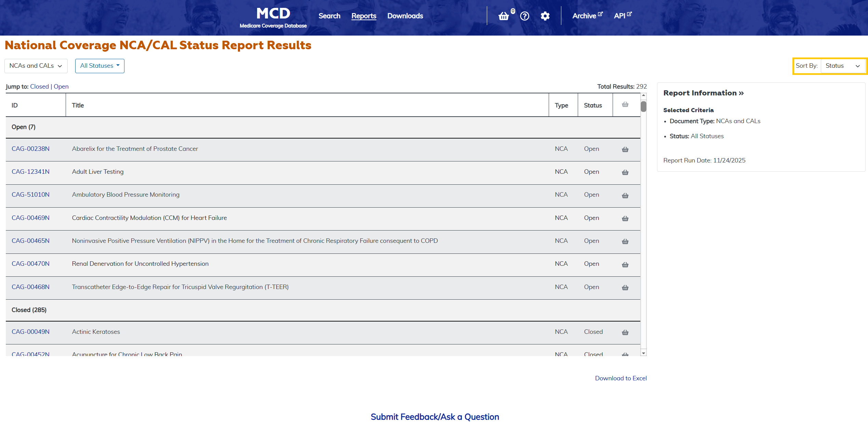The width and height of the screenshot is (868, 432).
Task: Open the NCAs and CALs dropdown
Action: tap(36, 66)
